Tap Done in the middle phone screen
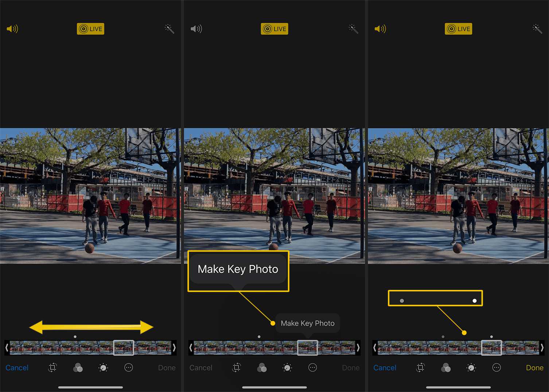 pos(351,368)
